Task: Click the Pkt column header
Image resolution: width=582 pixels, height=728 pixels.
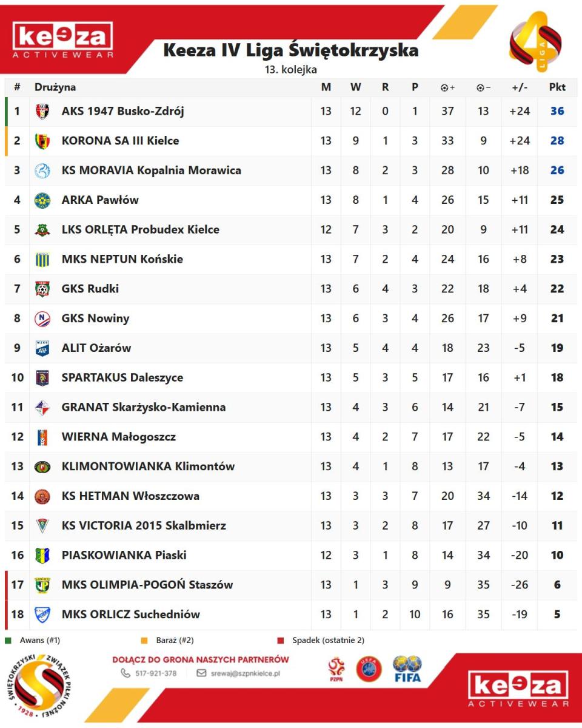Action: 557,87
